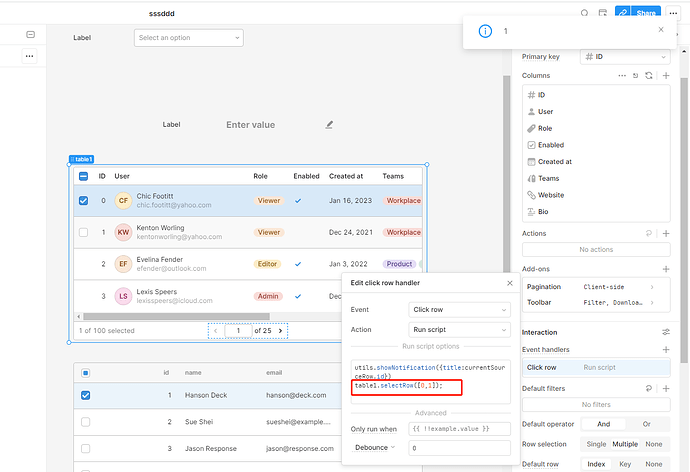Set Row selection to None
Viewport: 690px width, 472px height.
click(654, 444)
